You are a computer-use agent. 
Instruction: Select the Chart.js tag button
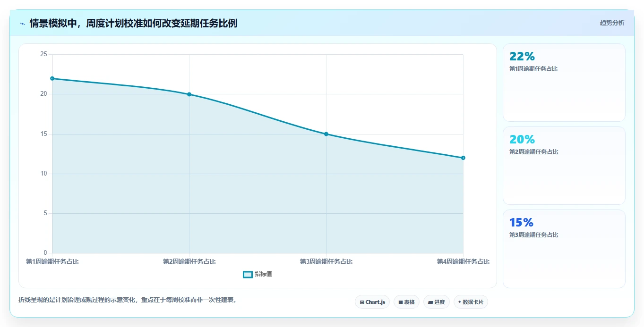[x=372, y=302]
